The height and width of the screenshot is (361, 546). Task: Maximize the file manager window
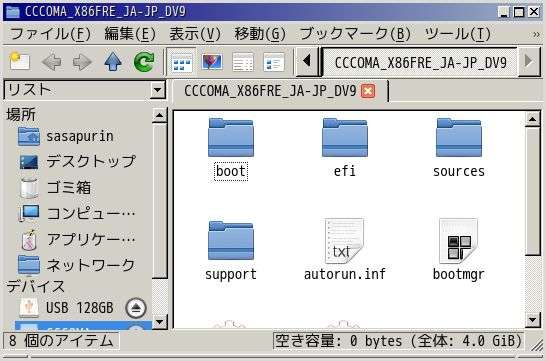click(x=518, y=13)
